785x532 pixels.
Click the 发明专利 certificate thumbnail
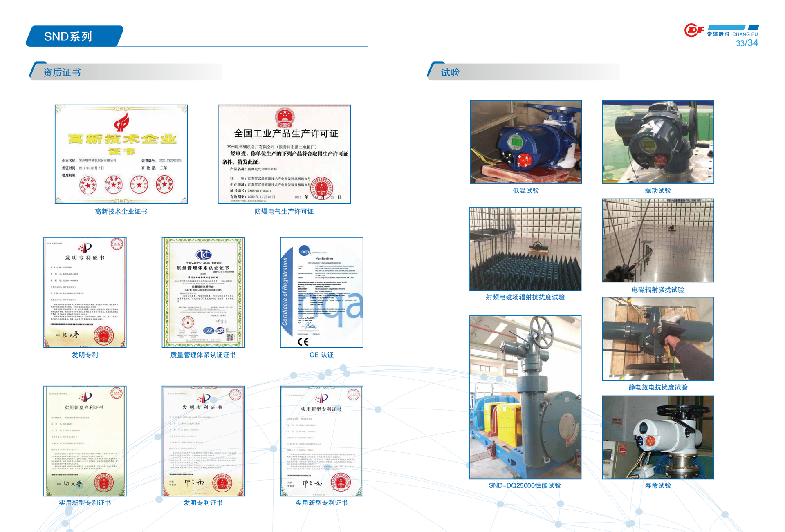coord(85,292)
